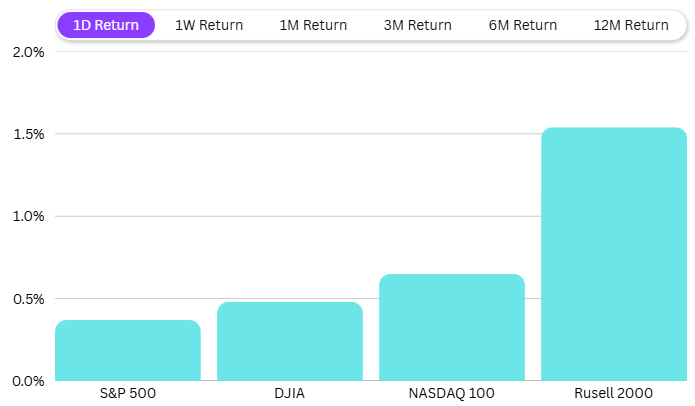
Task: Select the tall Rusell 2000 bar
Action: (614, 254)
